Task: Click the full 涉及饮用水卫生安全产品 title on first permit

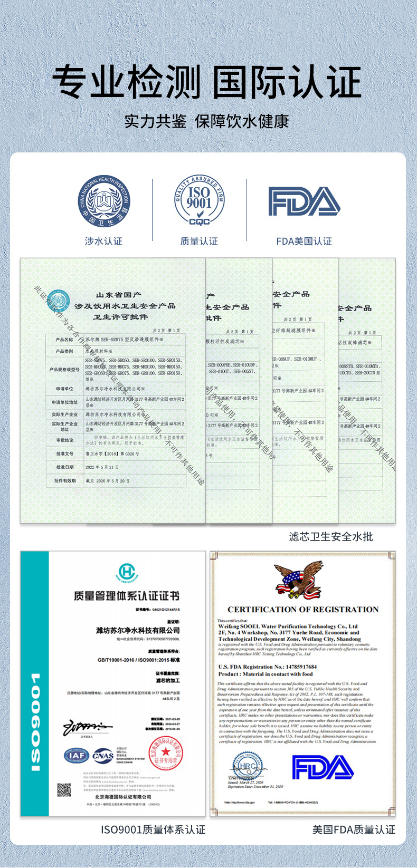Action: pyautogui.click(x=125, y=306)
